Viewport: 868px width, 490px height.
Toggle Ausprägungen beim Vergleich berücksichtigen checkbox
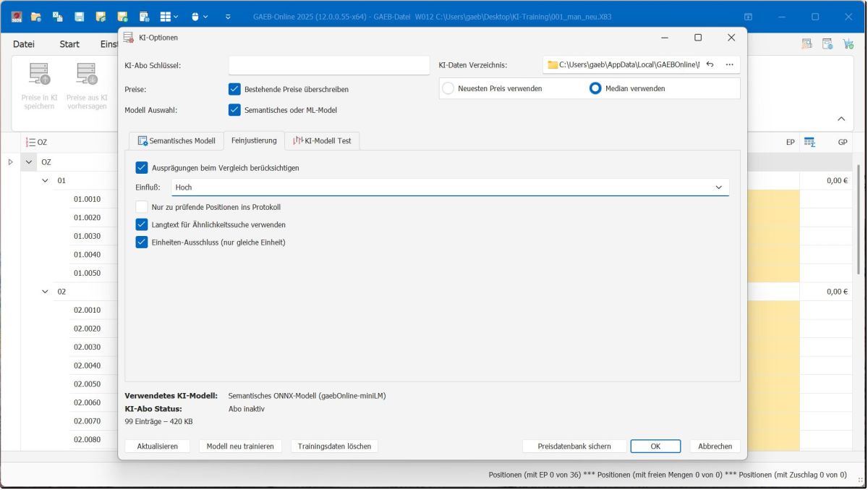142,168
